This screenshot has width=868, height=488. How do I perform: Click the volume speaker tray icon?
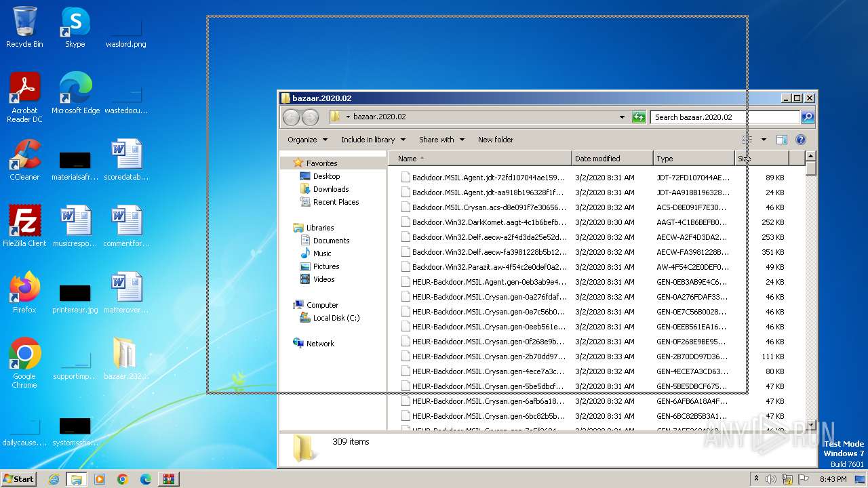point(772,479)
